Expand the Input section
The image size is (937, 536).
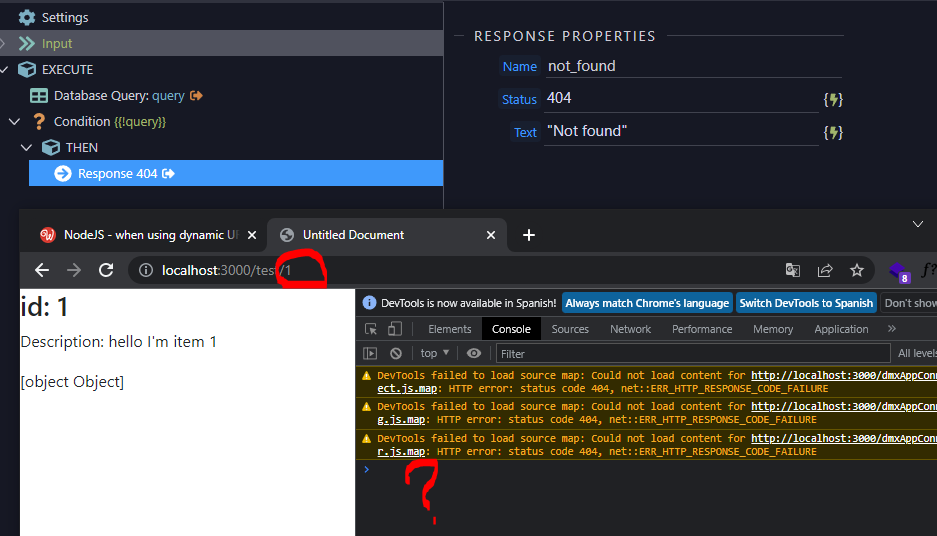3,44
